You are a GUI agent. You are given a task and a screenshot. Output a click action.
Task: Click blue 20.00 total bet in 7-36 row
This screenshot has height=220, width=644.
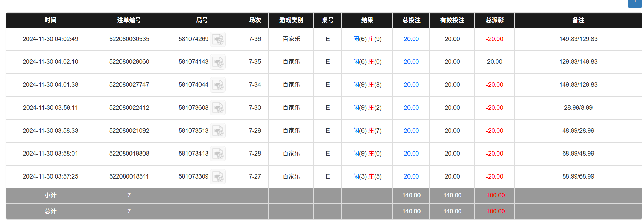411,39
